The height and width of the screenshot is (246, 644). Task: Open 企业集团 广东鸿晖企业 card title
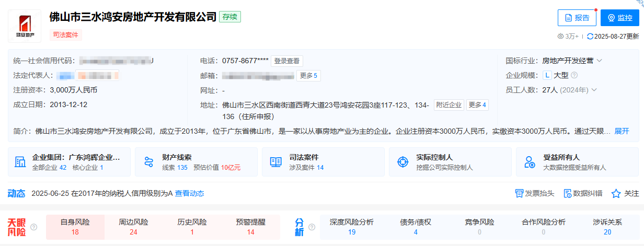coord(76,157)
